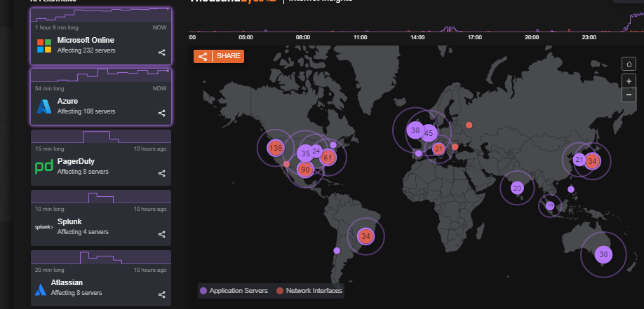Select the 136 cluster on US west coast
644x309 pixels.
pos(275,148)
